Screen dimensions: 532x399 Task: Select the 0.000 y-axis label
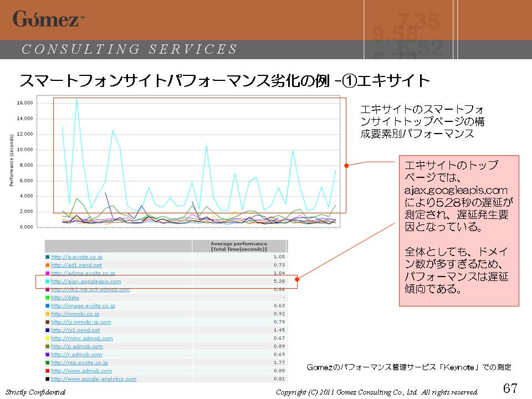tap(26, 227)
